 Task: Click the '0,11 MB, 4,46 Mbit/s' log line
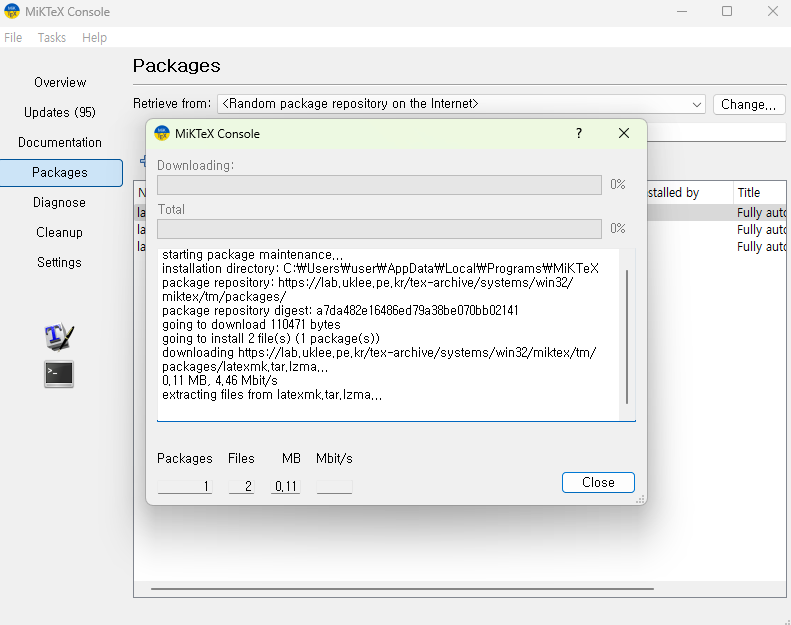coord(220,380)
